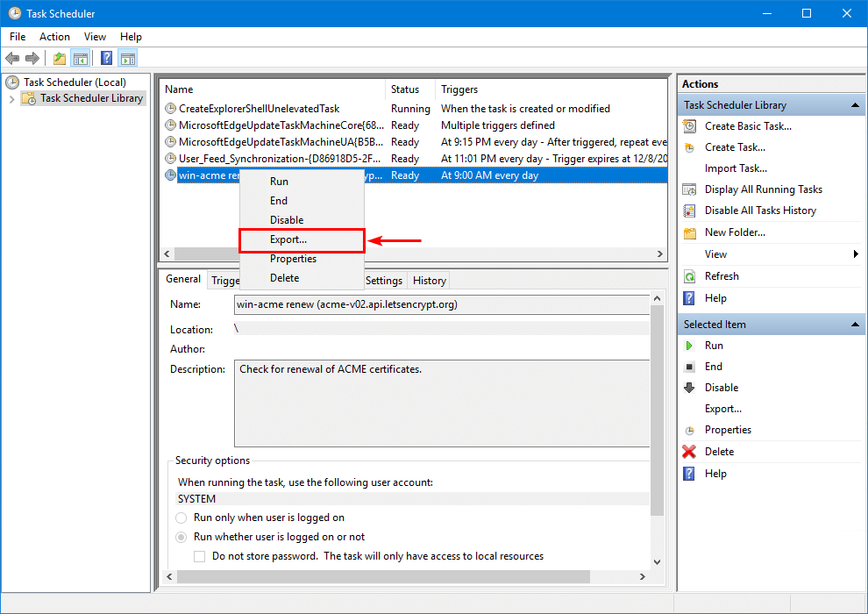Check the 'Do not store password' box

click(x=200, y=556)
